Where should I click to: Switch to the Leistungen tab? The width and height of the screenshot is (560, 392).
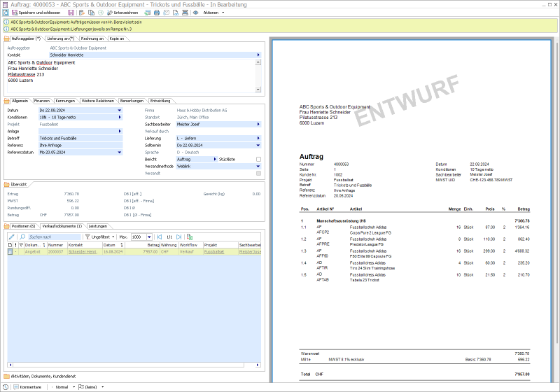coord(97,226)
